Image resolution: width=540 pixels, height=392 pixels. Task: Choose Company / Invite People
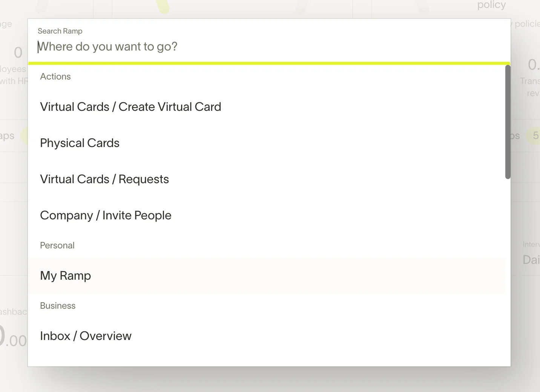coord(106,216)
